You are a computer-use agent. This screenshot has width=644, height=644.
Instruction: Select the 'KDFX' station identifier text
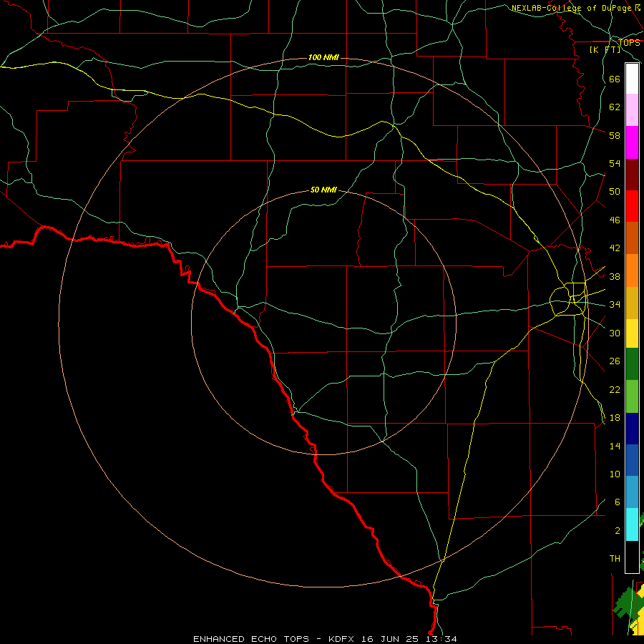pyautogui.click(x=342, y=639)
